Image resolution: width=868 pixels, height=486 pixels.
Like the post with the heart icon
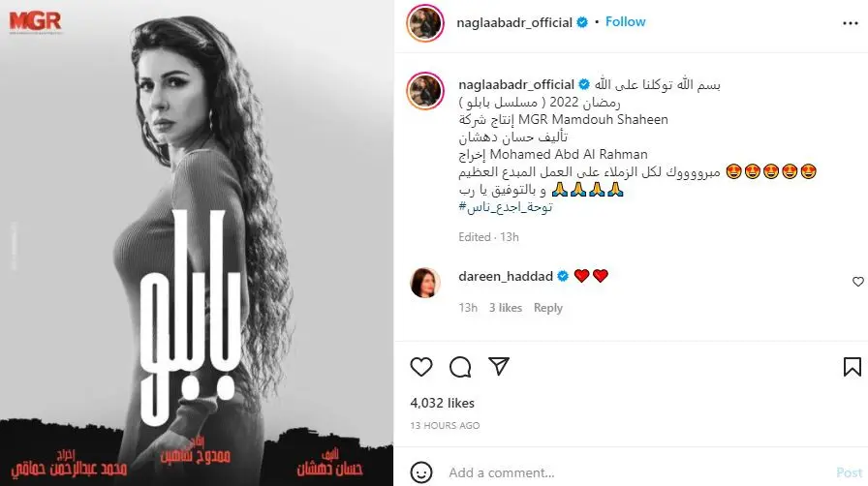point(421,367)
